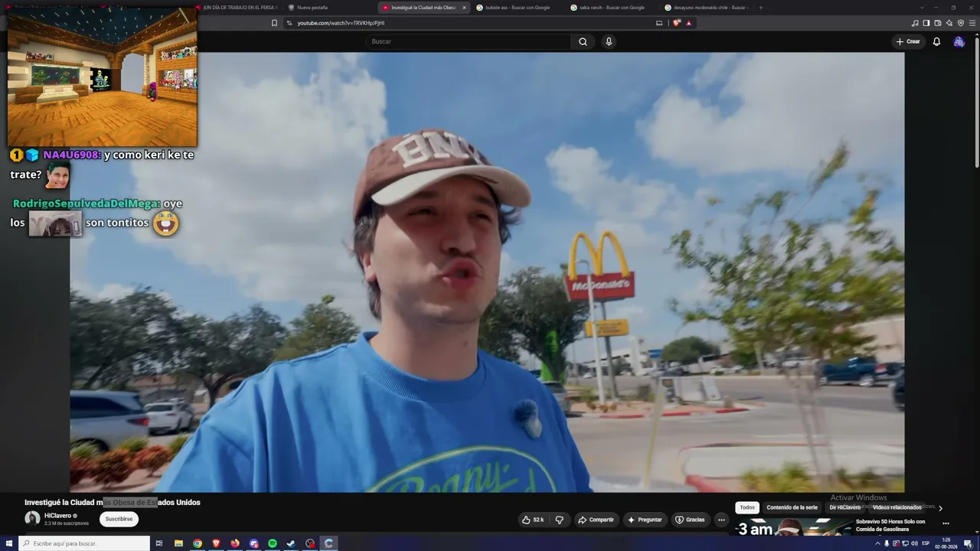Open options menu for Sobreviví 50 Horas video
This screenshot has height=551, width=980.
[x=946, y=523]
